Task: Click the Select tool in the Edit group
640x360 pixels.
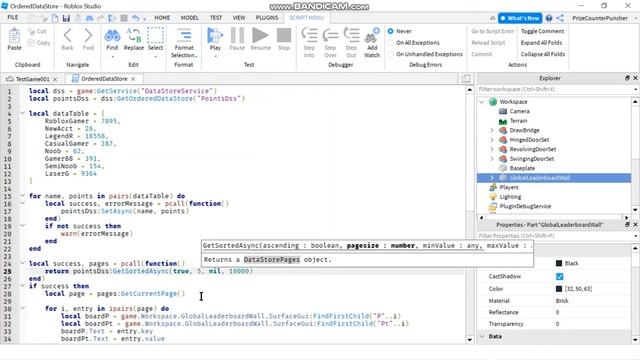Action: [x=155, y=36]
